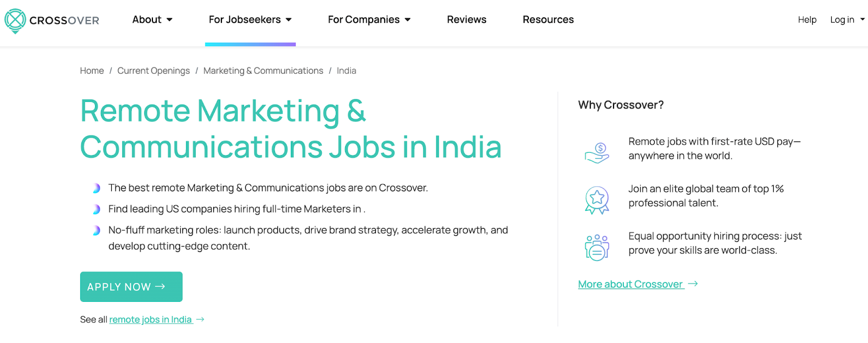Viewport: 868px width, 343px height.
Task: Open the For Jobseekers dropdown
Action: coord(250,20)
